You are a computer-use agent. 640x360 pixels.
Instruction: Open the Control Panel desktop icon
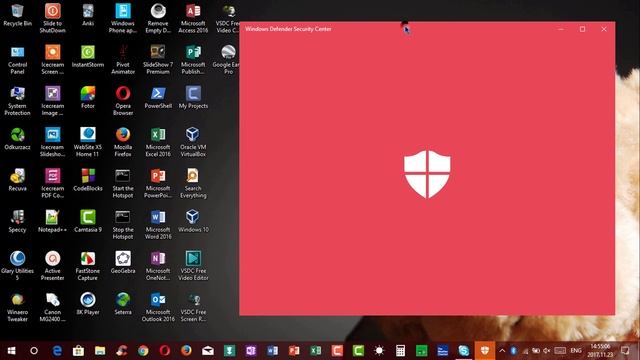coord(17,59)
